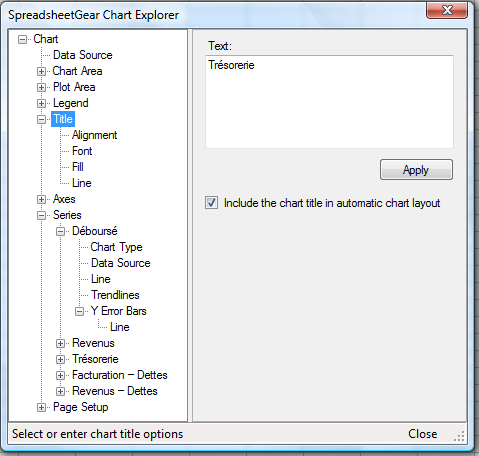The height and width of the screenshot is (456, 479).
Task: Collapse the Déboursé series node
Action: [x=60, y=231]
